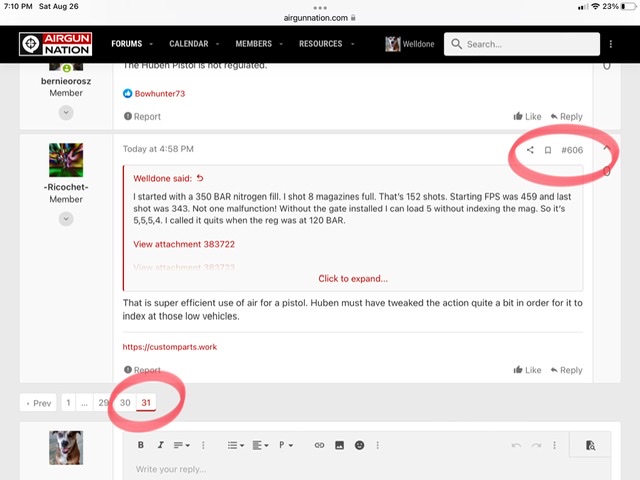Click to expand the quote
640x480 pixels.
[353, 278]
